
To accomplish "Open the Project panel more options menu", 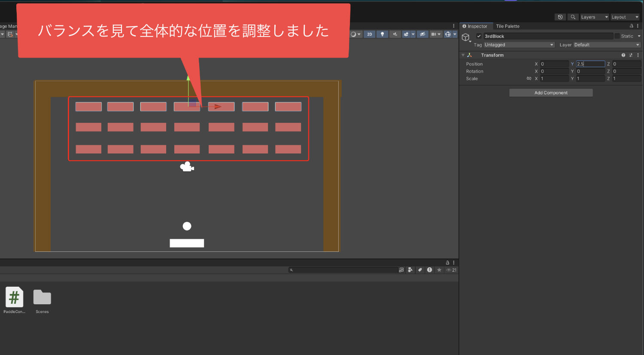I will tap(454, 263).
